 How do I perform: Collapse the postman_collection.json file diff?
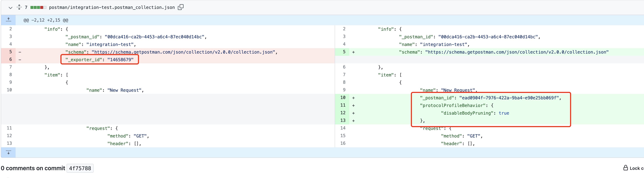click(10, 8)
